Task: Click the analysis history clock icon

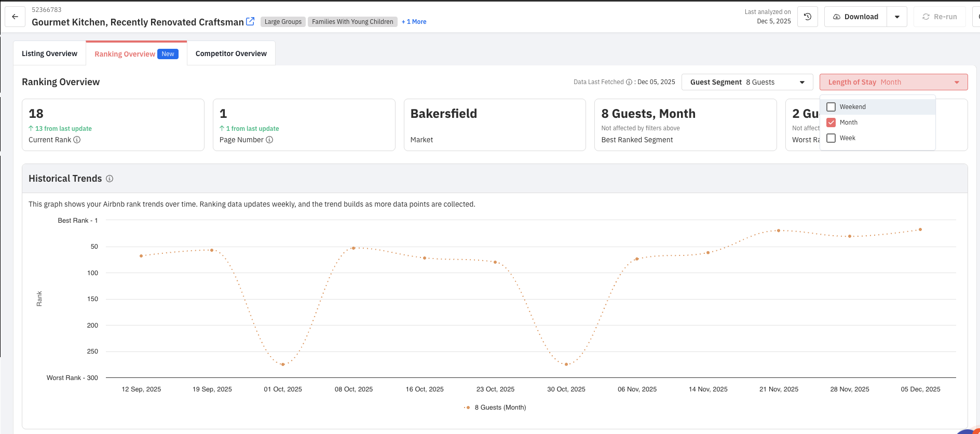Action: click(x=808, y=17)
